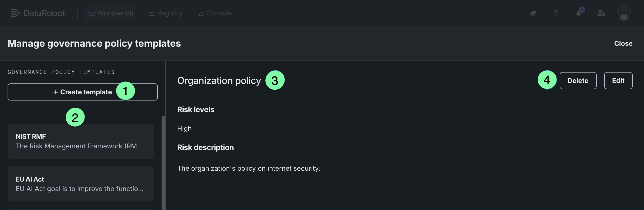The height and width of the screenshot is (210, 644).
Task: Switch to the Registry tab
Action: [169, 13]
